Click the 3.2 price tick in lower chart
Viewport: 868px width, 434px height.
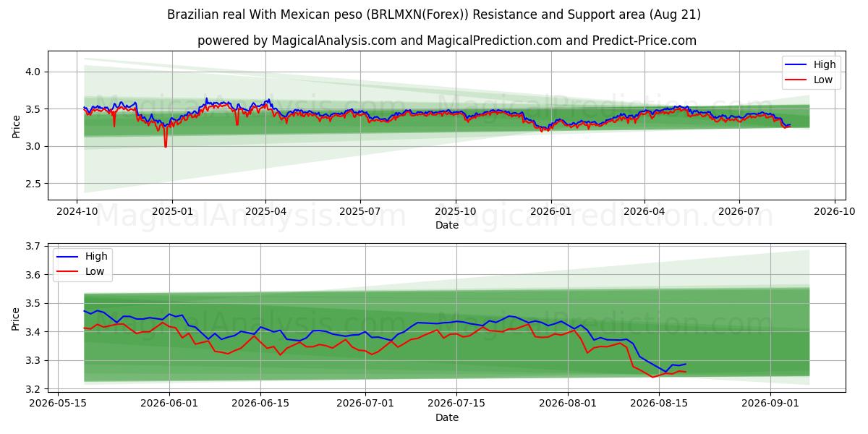point(35,389)
